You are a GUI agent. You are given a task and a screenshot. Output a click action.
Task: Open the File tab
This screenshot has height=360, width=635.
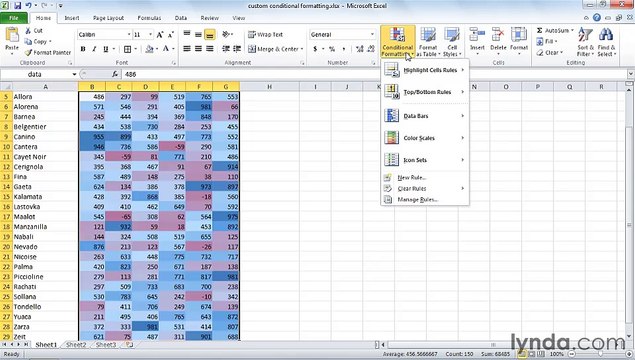point(14,18)
